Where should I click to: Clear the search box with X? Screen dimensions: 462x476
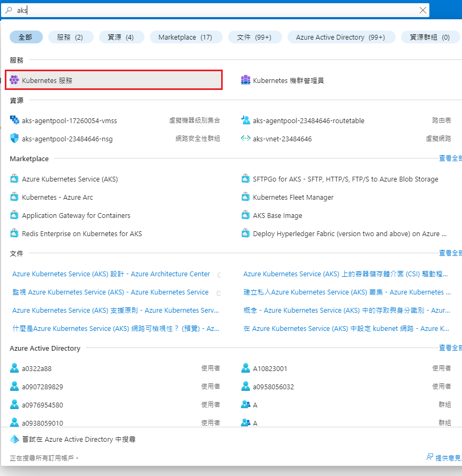coord(422,10)
